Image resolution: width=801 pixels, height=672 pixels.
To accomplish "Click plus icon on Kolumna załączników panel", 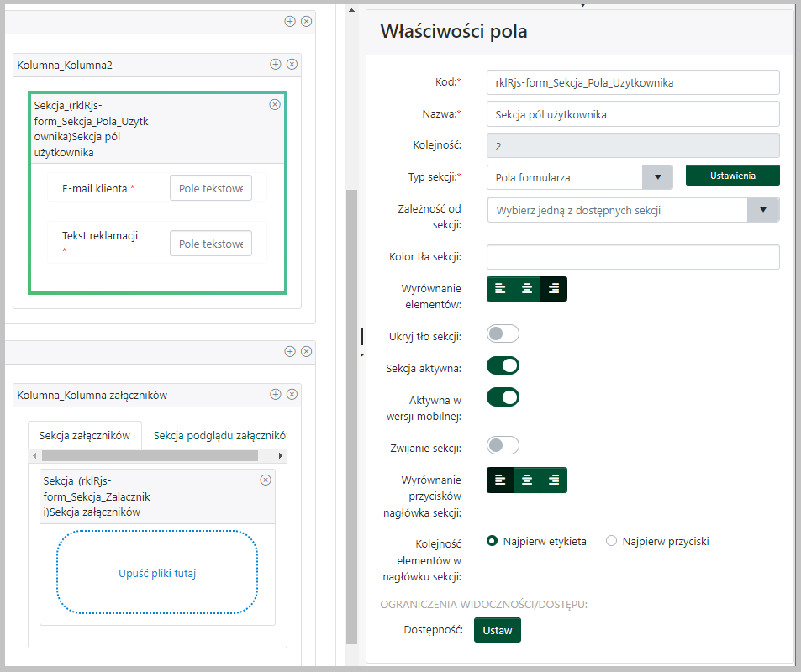I will 276,394.
